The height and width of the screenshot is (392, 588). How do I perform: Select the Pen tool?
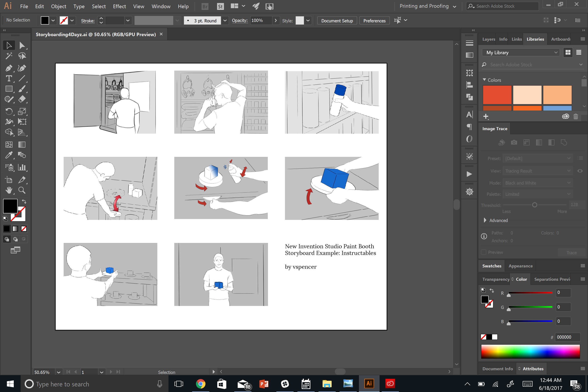(x=9, y=68)
